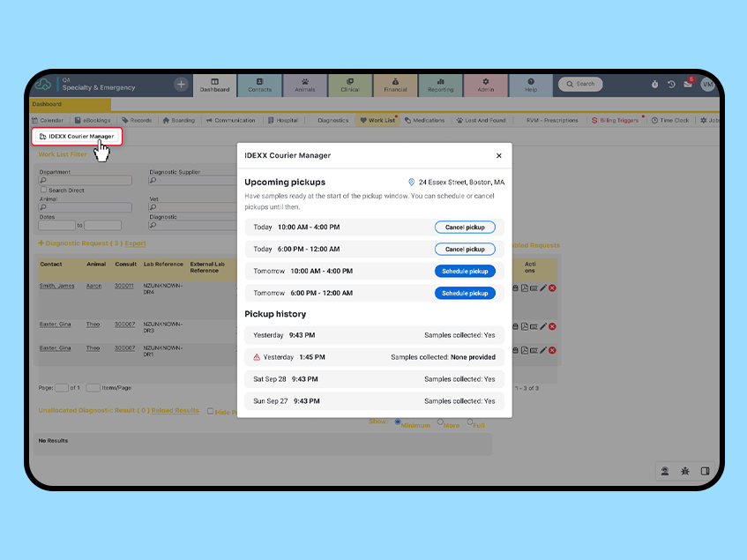Click the location pin beside 24 Essex Street
Image resolution: width=747 pixels, height=560 pixels.
point(412,183)
